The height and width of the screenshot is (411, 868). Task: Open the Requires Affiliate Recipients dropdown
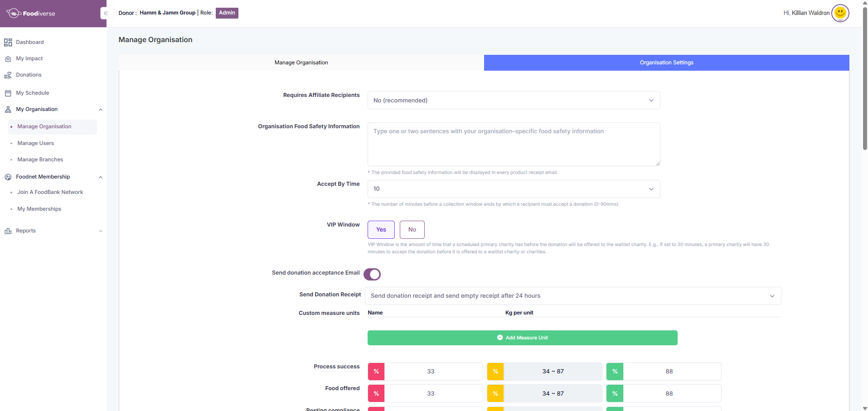(x=513, y=101)
